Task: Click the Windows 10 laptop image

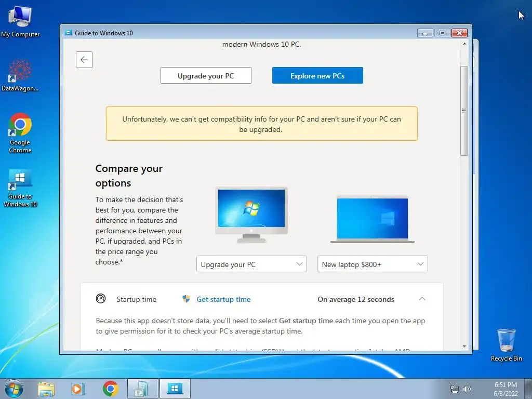Action: (x=373, y=219)
